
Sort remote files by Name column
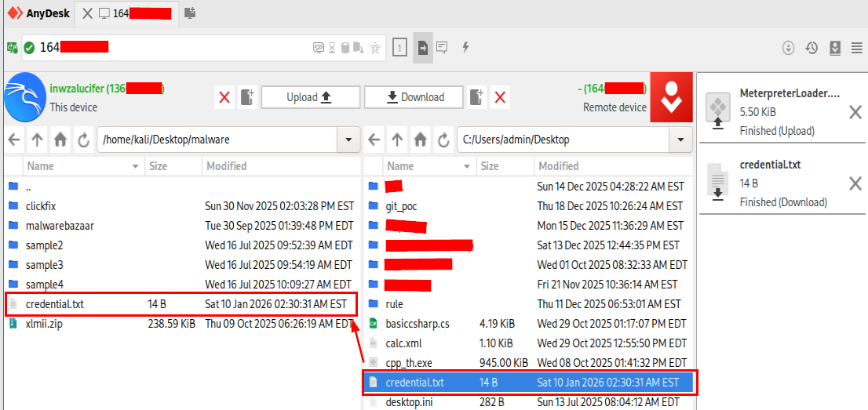pos(429,166)
